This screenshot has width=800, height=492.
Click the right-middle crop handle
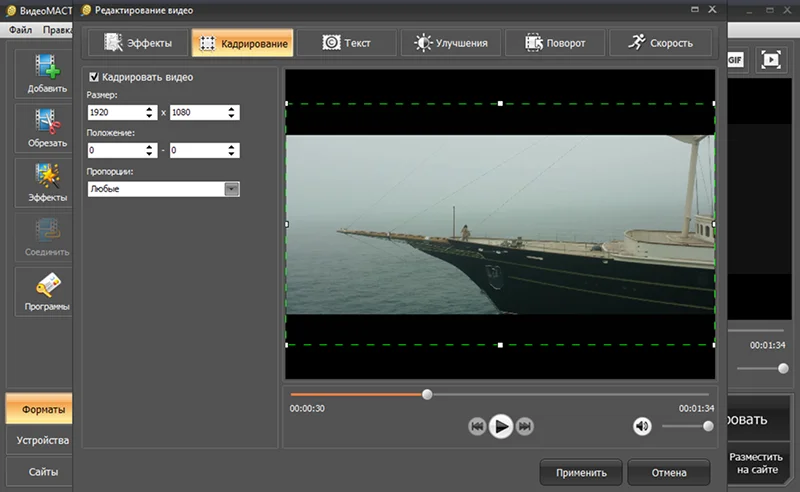[x=713, y=224]
